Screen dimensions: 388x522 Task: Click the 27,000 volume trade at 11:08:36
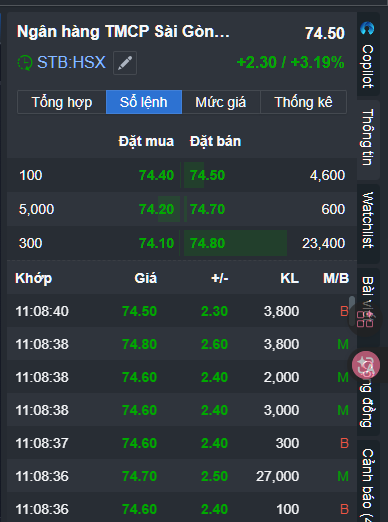[x=277, y=476]
